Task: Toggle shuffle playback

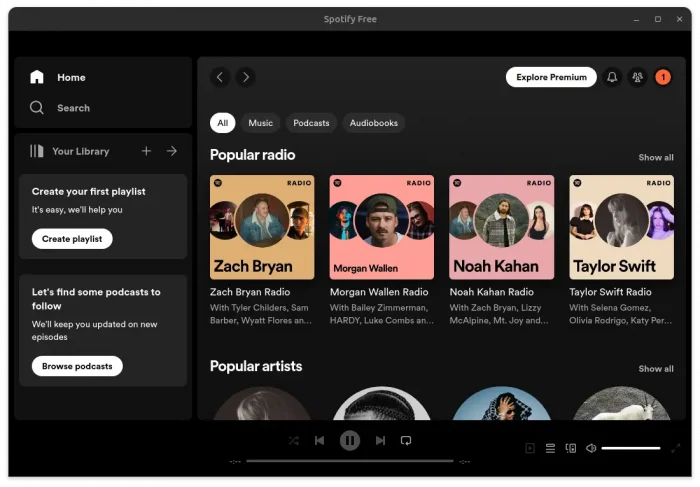Action: 293,440
